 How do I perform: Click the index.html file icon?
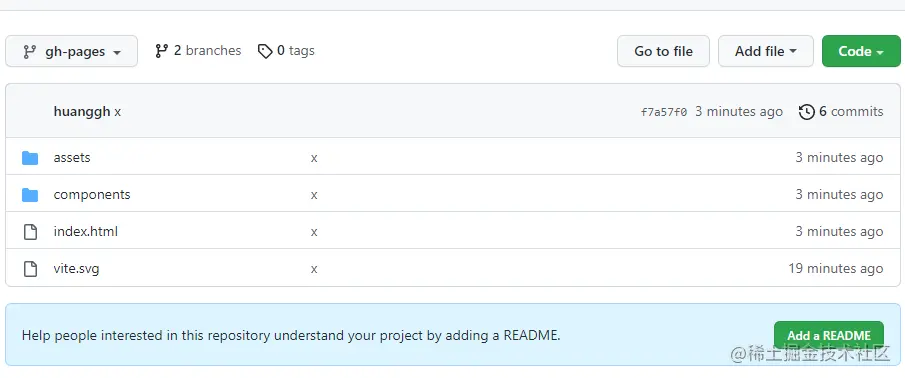(x=30, y=232)
